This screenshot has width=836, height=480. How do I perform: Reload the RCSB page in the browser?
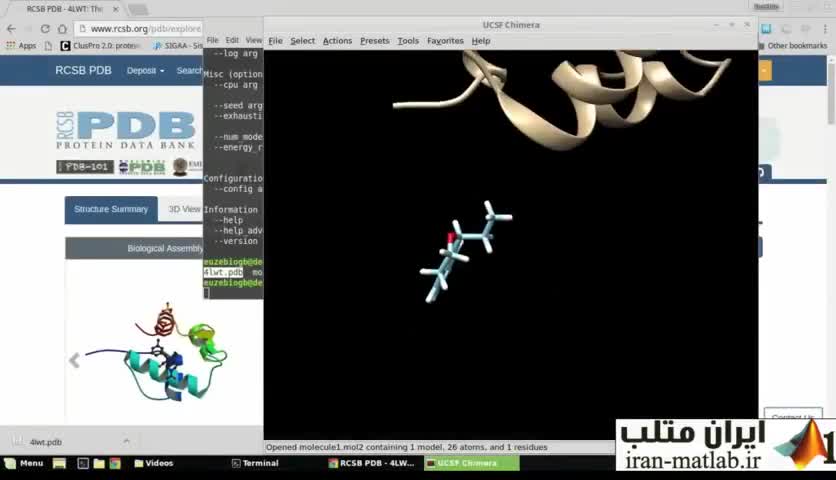pyautogui.click(x=45, y=29)
